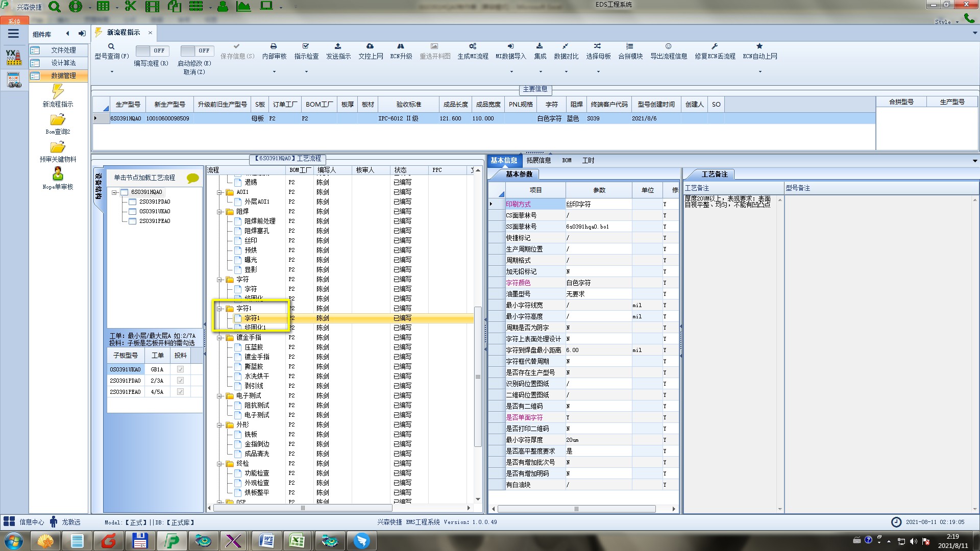The height and width of the screenshot is (551, 980).
Task: Click the process tree's horizontal scrollbar
Action: (302, 508)
